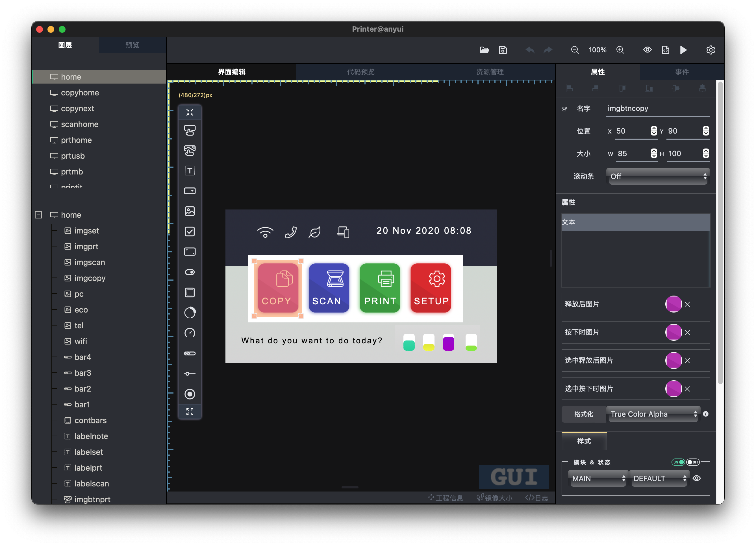Screen dimensions: 756x546
Task: Switch to the 事件 tab in the right panel
Action: pyautogui.click(x=682, y=72)
